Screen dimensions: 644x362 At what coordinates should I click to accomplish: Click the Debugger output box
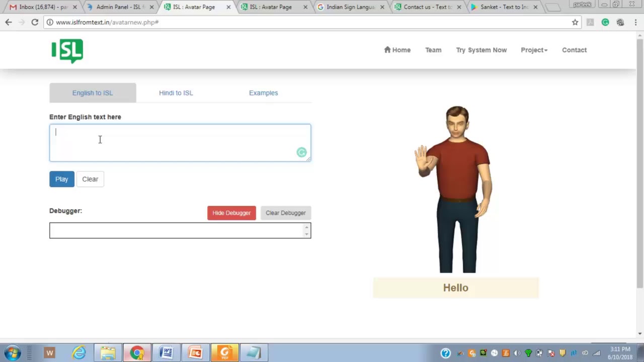[x=180, y=230]
